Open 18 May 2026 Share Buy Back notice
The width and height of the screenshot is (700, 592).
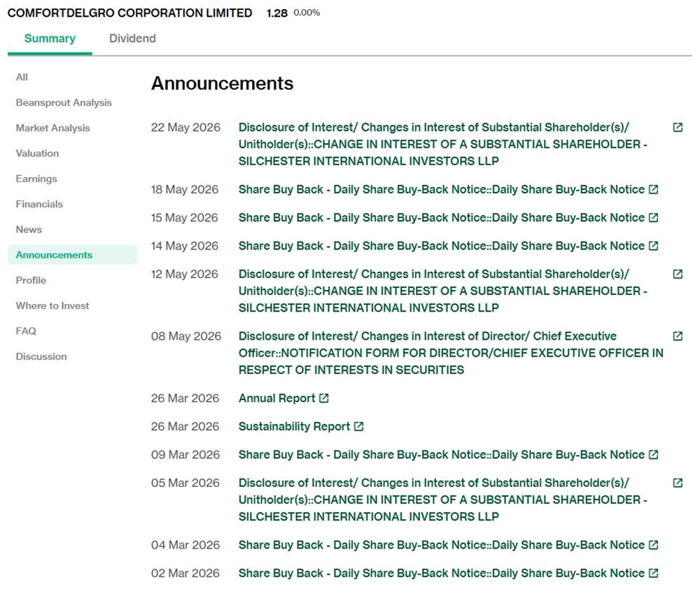442,189
